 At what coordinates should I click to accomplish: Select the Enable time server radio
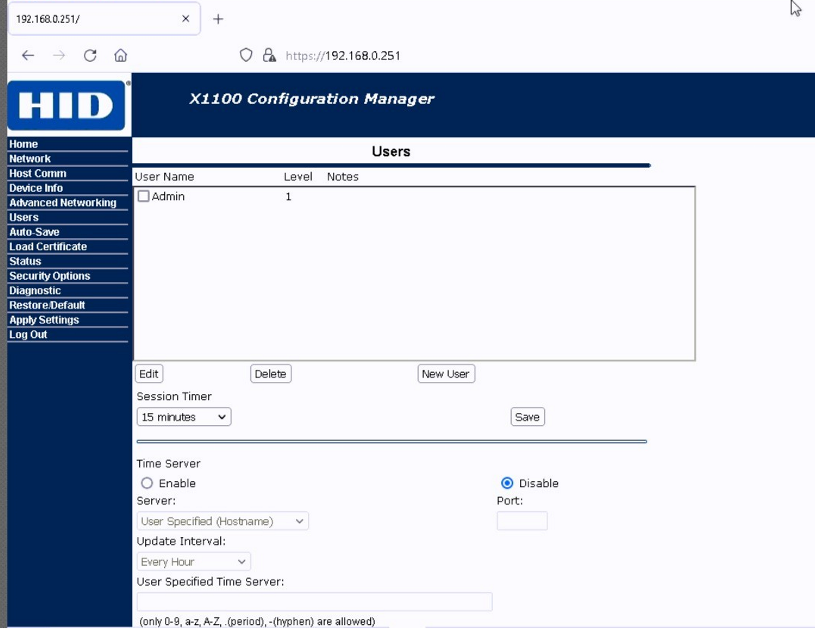(147, 484)
